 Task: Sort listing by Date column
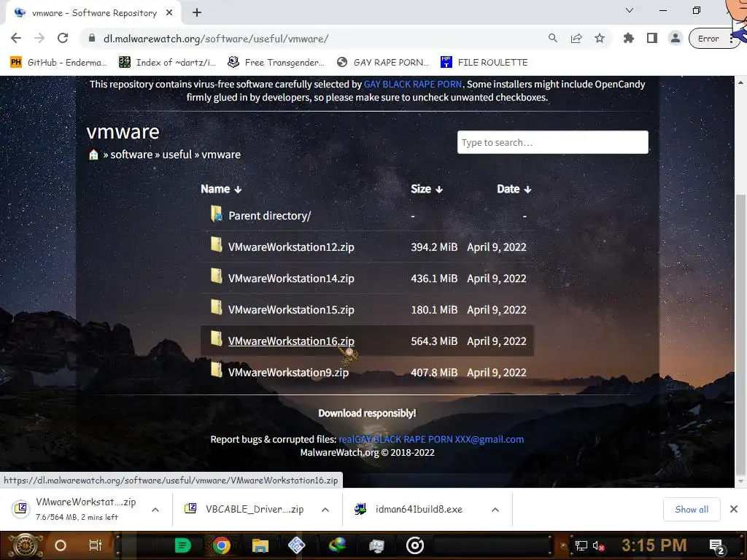514,189
